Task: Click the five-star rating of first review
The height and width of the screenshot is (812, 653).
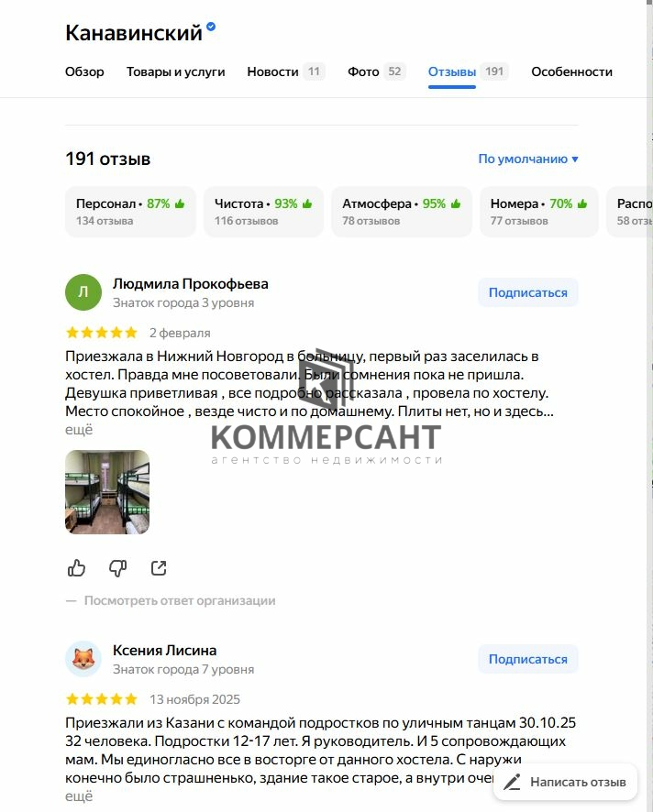Action: pos(102,333)
